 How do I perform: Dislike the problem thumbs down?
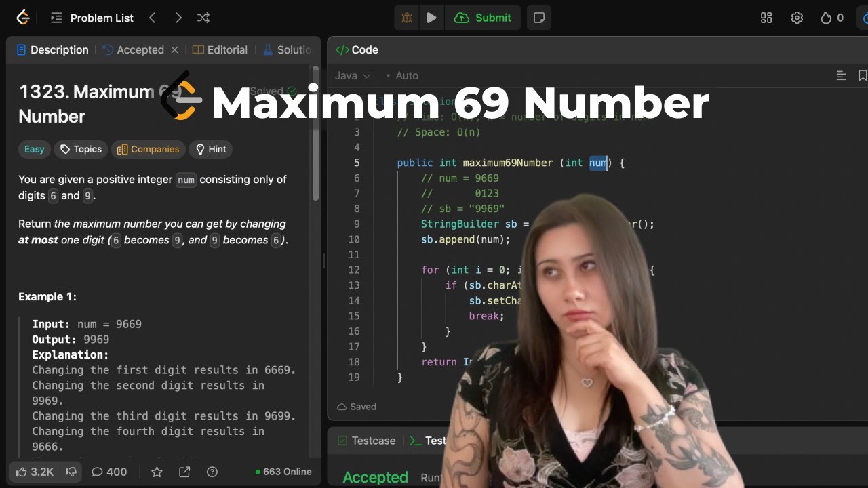tap(71, 472)
